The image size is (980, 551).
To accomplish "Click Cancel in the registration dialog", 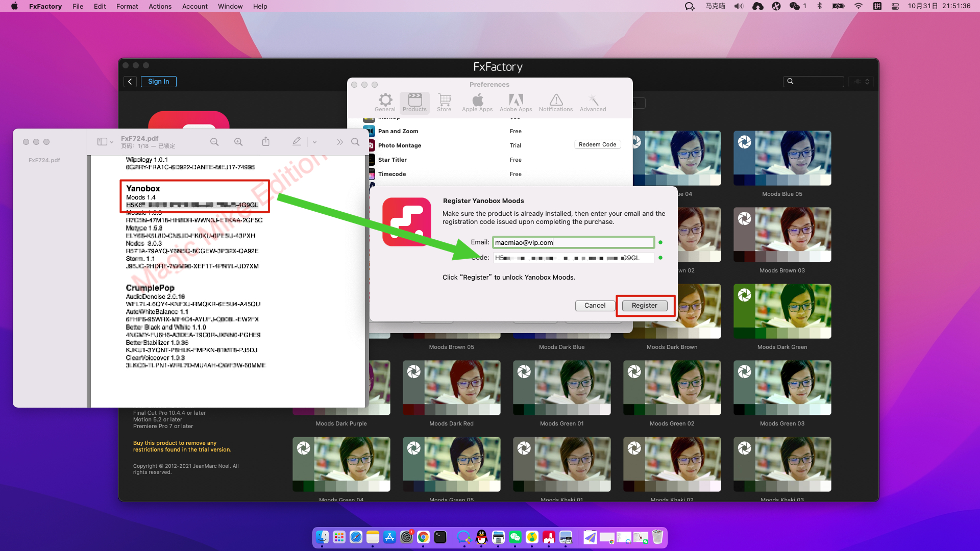I will click(595, 306).
